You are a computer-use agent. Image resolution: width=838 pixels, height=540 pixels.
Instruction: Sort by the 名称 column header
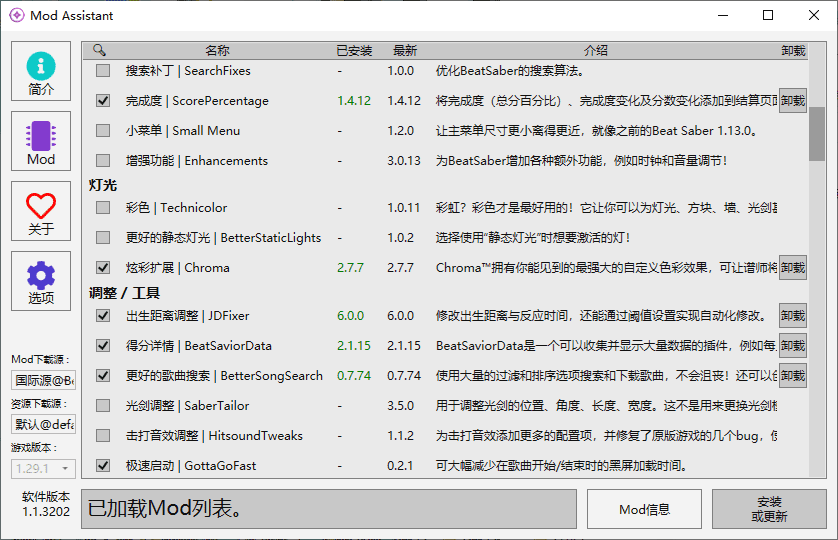click(218, 50)
